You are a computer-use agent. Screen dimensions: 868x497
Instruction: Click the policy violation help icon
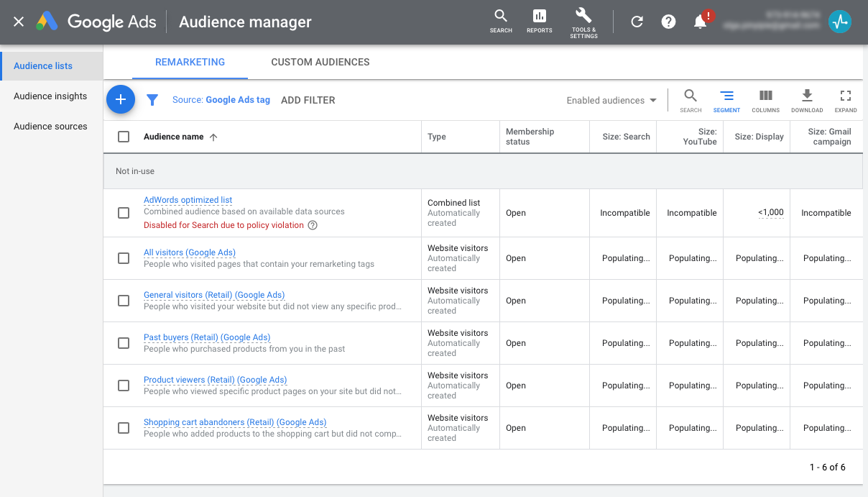313,225
